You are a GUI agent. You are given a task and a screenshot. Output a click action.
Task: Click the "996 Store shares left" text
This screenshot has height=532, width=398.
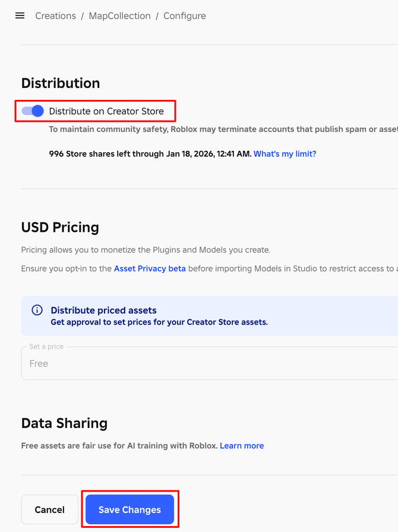coord(150,154)
